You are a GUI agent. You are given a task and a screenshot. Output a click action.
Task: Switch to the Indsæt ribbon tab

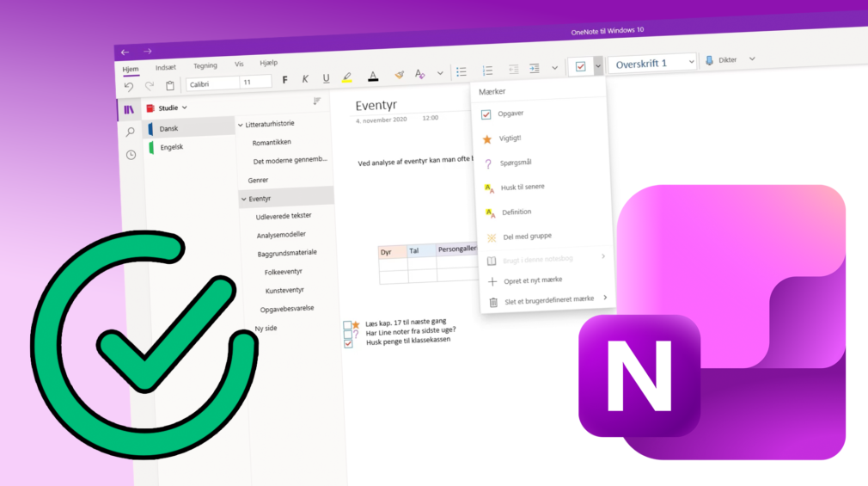click(165, 68)
